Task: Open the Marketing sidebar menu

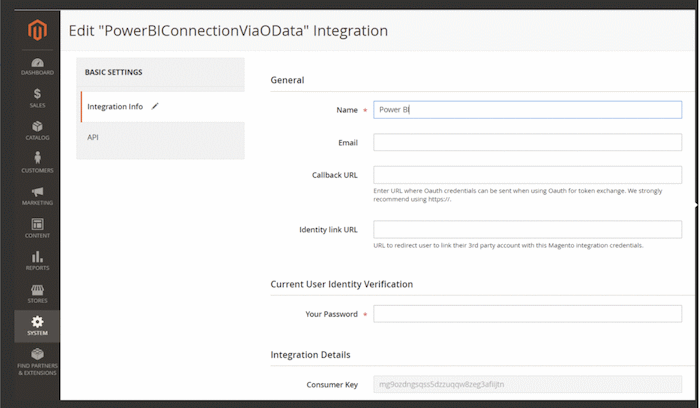Action: [x=37, y=196]
